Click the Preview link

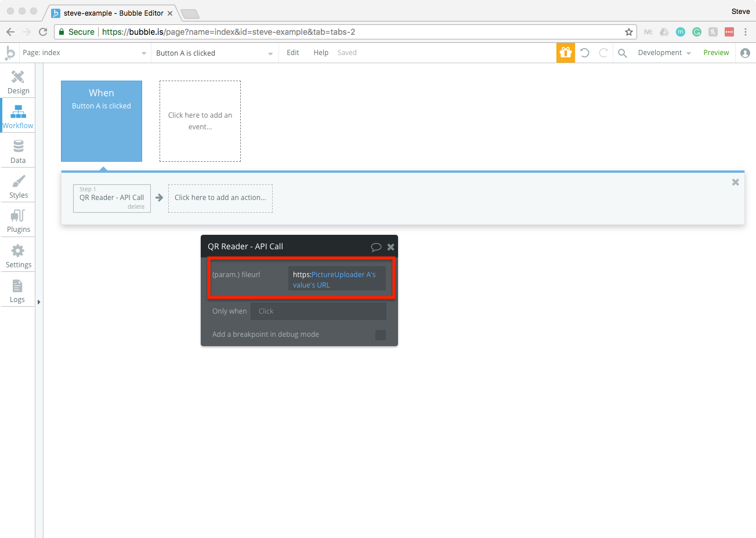pyautogui.click(x=716, y=53)
